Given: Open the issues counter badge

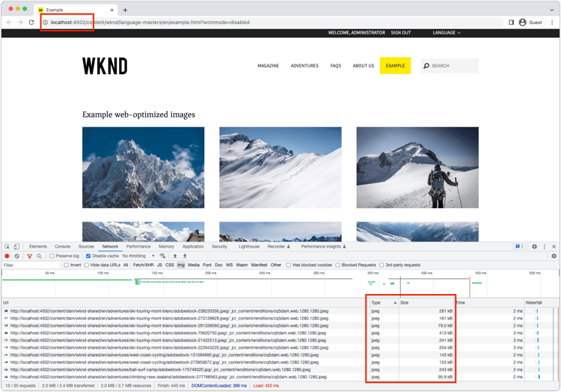Looking at the screenshot, I should click(x=519, y=247).
